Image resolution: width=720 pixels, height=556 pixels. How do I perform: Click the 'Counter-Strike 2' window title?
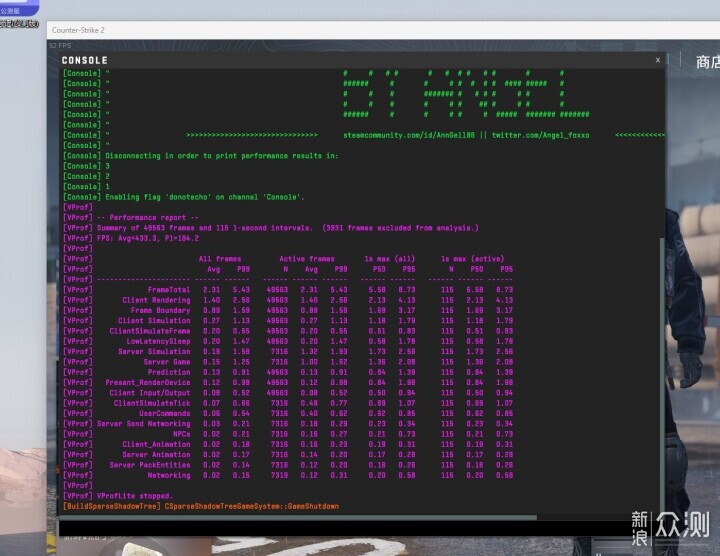point(78,30)
